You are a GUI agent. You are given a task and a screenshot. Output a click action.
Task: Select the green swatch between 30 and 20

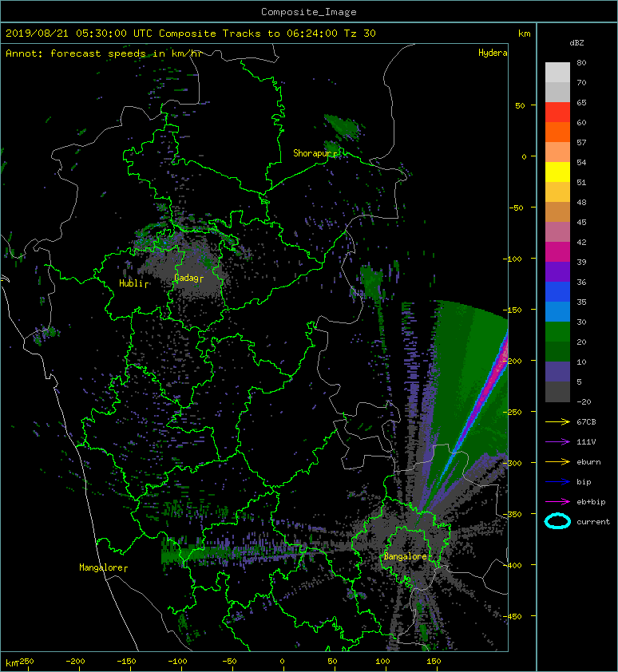tap(557, 331)
